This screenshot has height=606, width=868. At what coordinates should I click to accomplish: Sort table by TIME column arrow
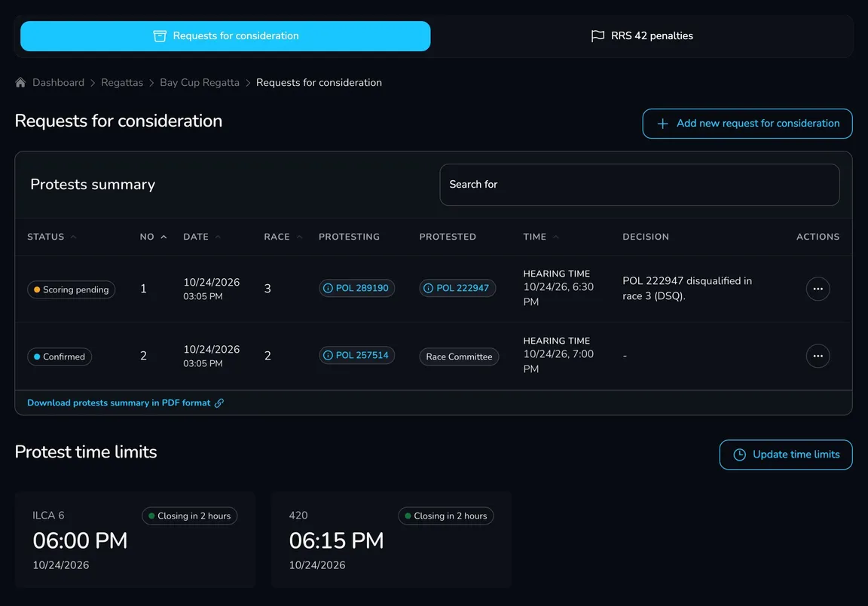(556, 237)
